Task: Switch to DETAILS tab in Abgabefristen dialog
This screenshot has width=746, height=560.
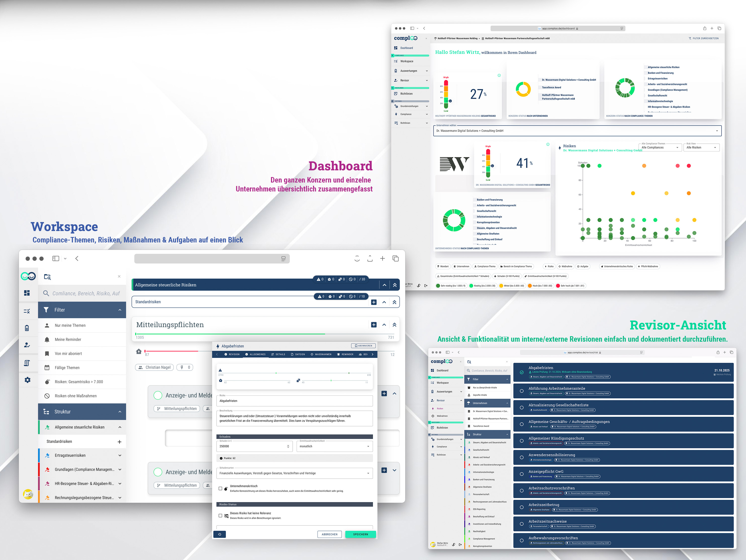Action: (x=278, y=355)
